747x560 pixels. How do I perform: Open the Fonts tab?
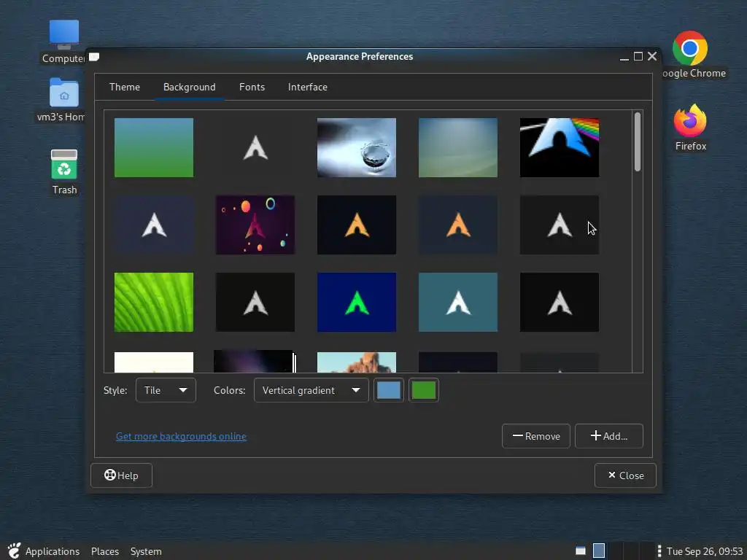(x=252, y=87)
